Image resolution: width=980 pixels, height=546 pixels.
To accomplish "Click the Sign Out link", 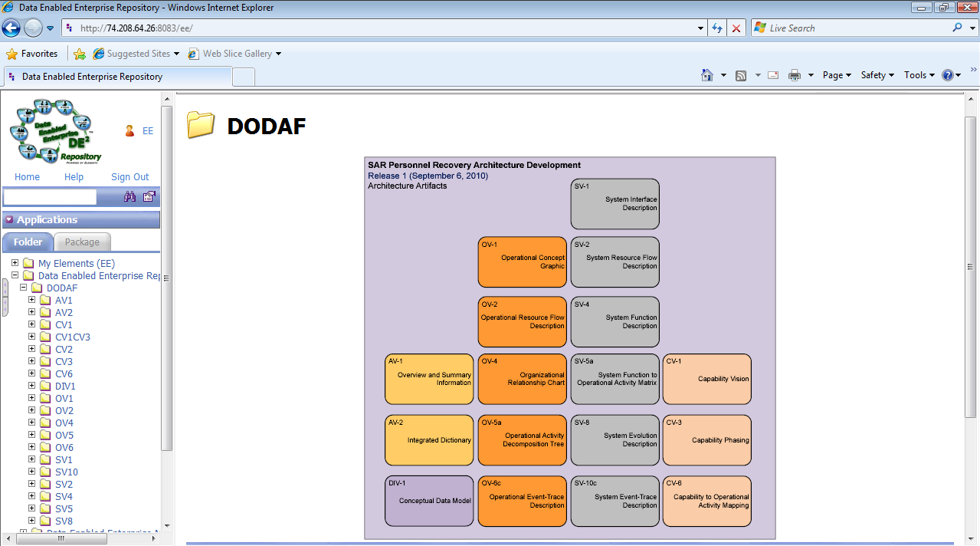I will tap(130, 177).
